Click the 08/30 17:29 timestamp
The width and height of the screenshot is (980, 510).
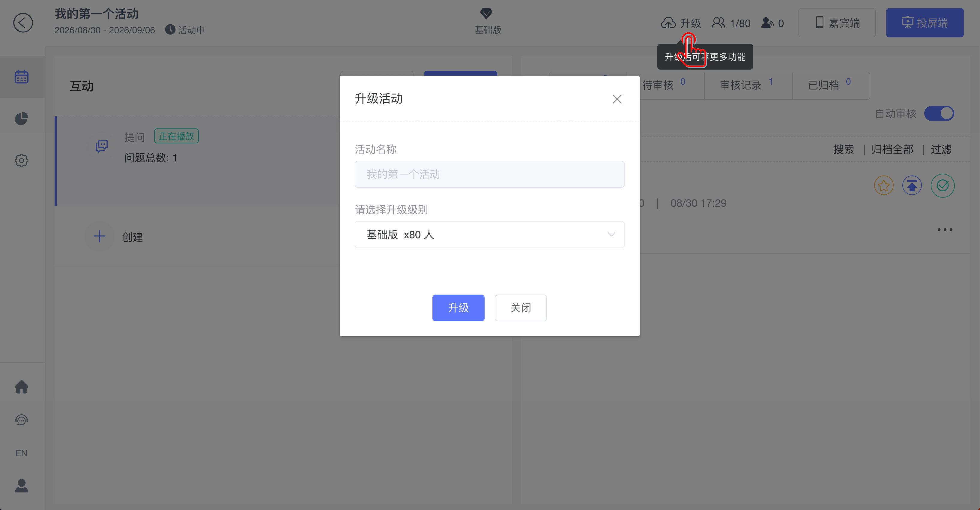tap(698, 203)
